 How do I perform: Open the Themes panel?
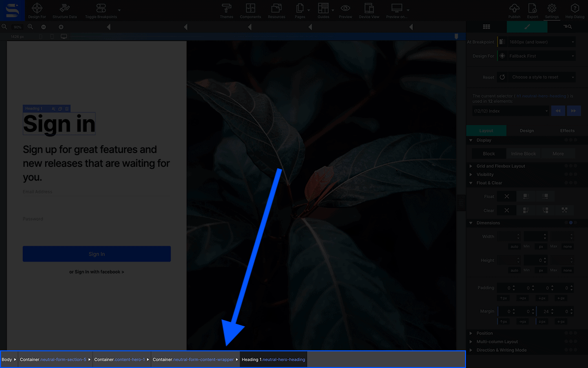click(226, 8)
